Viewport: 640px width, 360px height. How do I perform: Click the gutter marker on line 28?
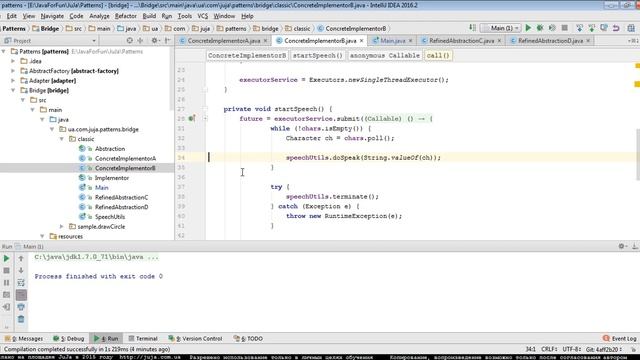(192, 118)
